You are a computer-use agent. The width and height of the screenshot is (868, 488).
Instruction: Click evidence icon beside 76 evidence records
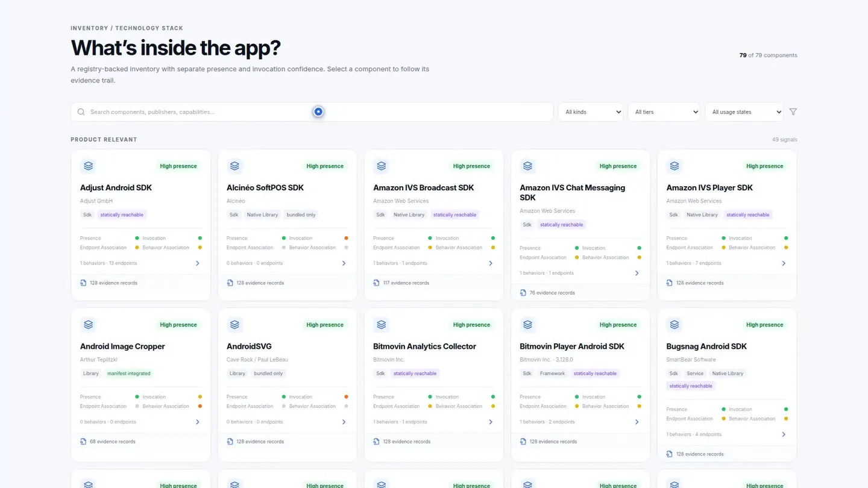click(523, 293)
